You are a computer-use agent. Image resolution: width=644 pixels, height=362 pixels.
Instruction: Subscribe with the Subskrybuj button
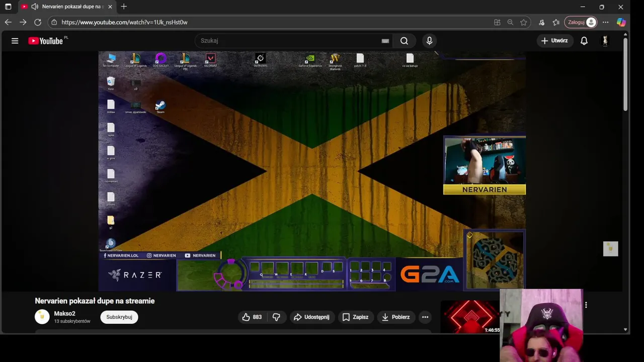pyautogui.click(x=119, y=317)
